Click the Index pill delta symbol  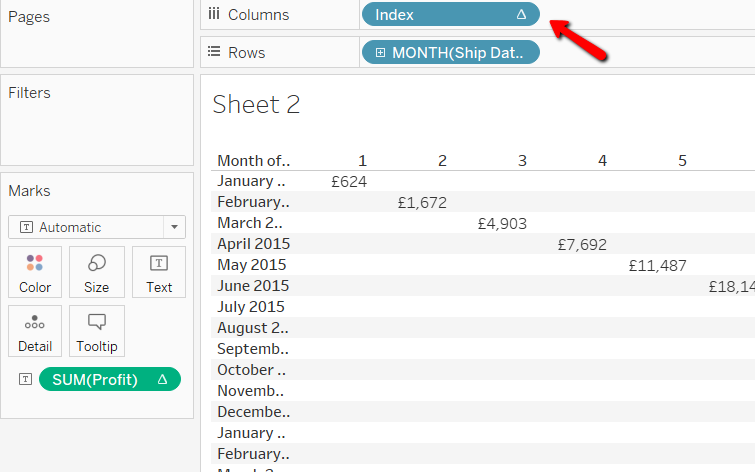pyautogui.click(x=521, y=15)
